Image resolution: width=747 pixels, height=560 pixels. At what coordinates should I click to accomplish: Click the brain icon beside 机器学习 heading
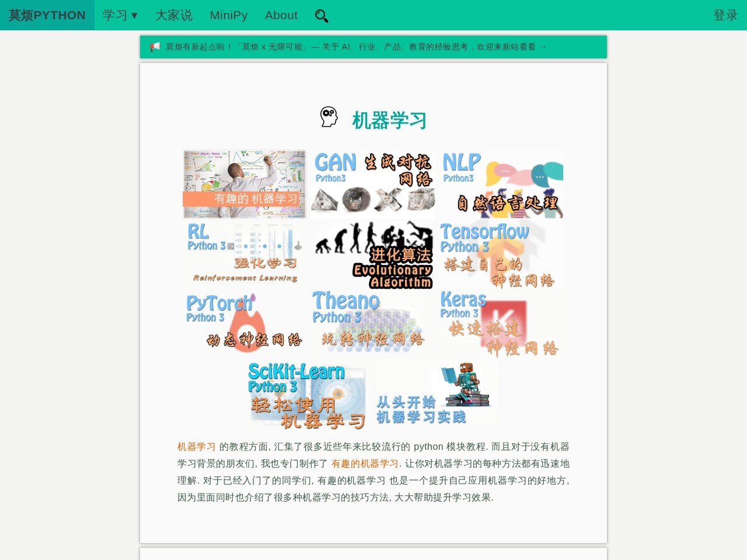pos(330,117)
